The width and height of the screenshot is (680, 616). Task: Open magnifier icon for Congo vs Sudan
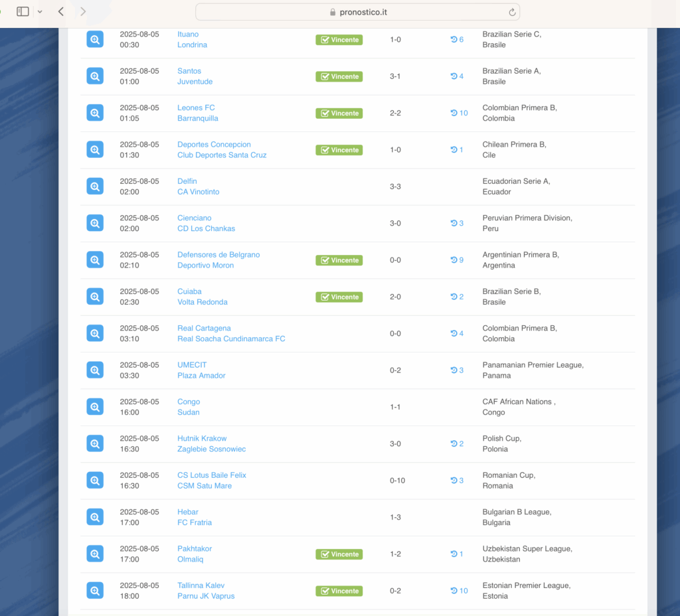pyautogui.click(x=94, y=407)
